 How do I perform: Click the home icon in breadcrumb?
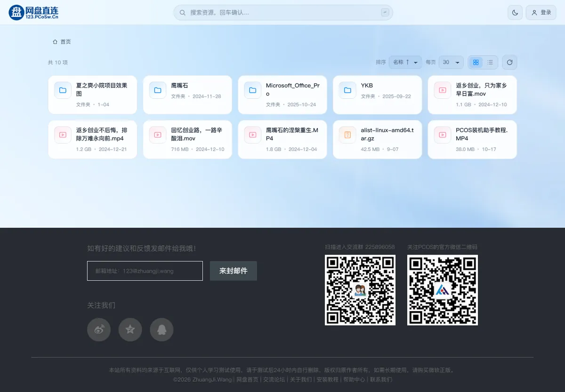point(55,42)
